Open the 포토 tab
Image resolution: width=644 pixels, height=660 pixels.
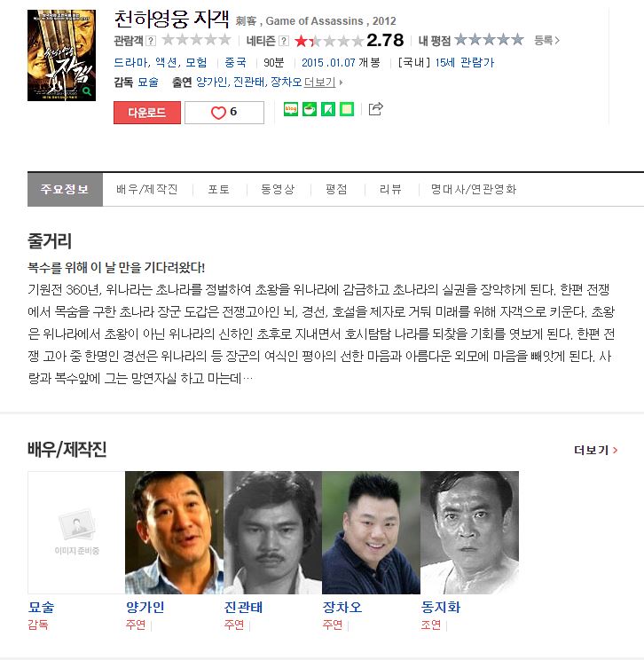pos(219,190)
